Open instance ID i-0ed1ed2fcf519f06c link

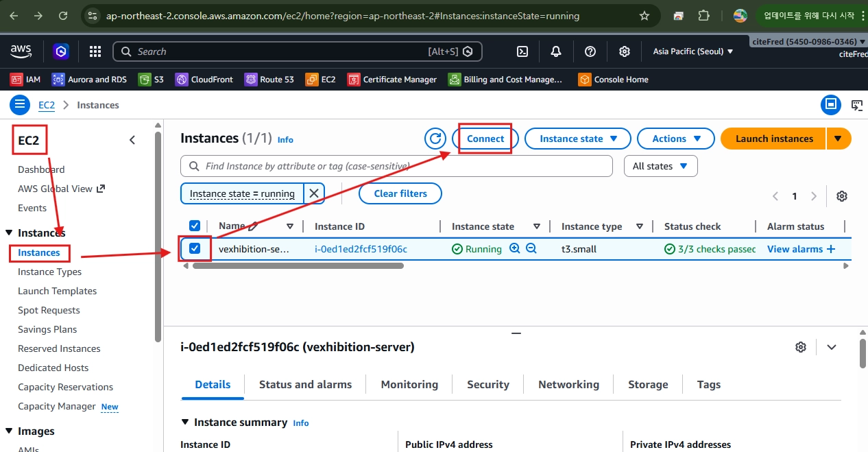point(361,249)
